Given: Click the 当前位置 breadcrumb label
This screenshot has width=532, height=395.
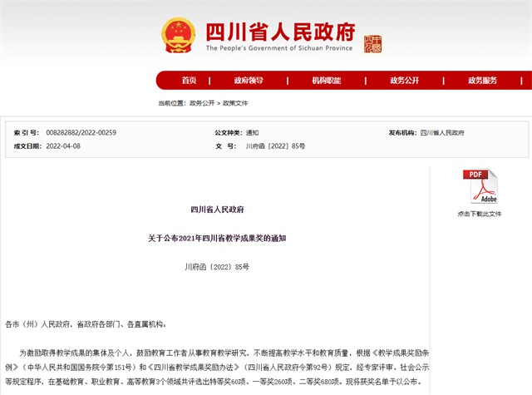Looking at the screenshot, I should coord(172,103).
